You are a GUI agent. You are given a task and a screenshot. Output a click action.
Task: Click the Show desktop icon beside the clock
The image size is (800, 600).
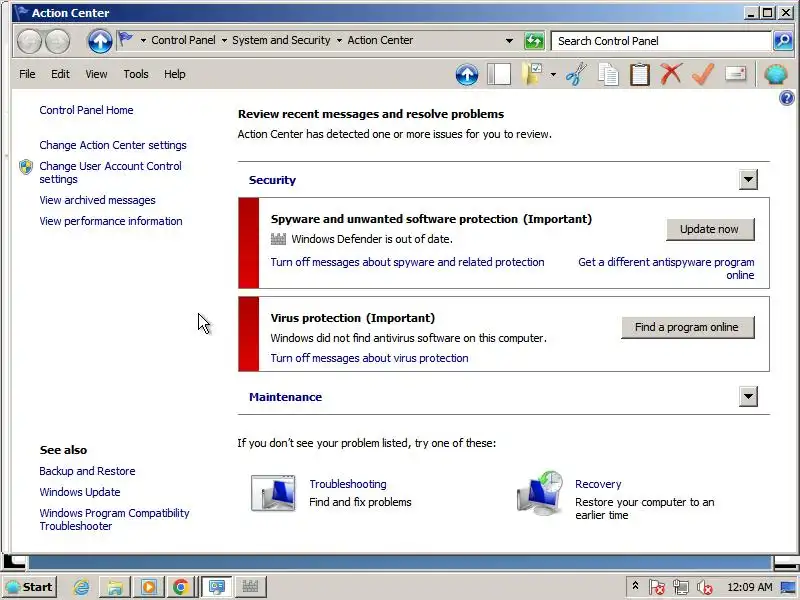point(790,588)
